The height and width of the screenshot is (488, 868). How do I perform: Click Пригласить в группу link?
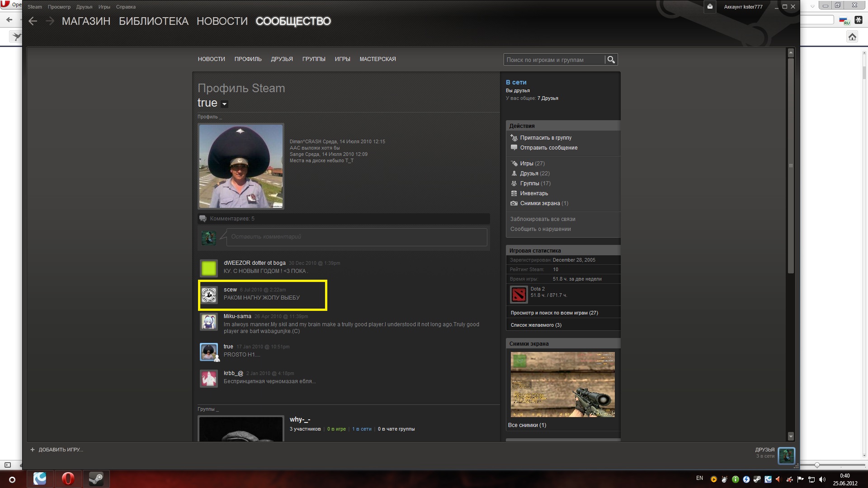[546, 138]
